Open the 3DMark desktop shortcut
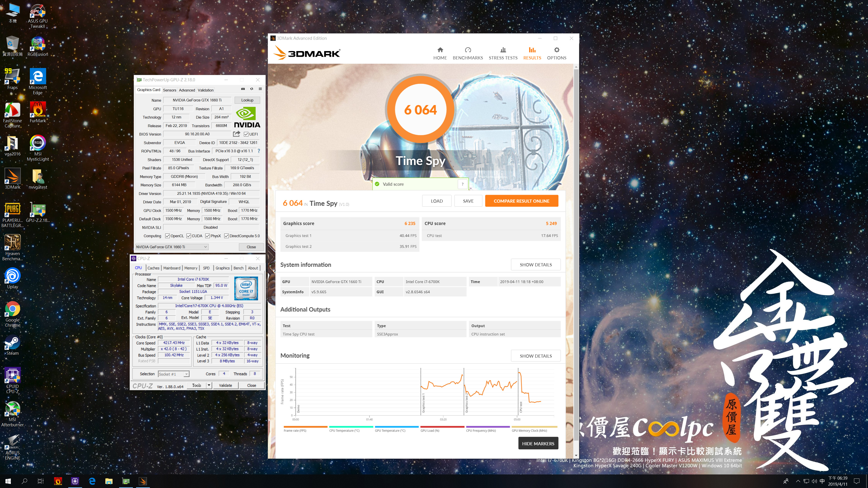 (x=12, y=178)
